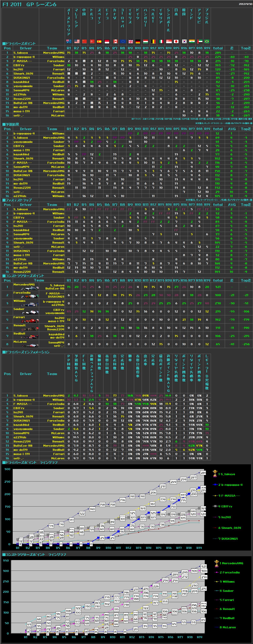Screen dimensions: 253x644
Task: Click the date 2012/9/30 at top right
Action: (245, 4)
